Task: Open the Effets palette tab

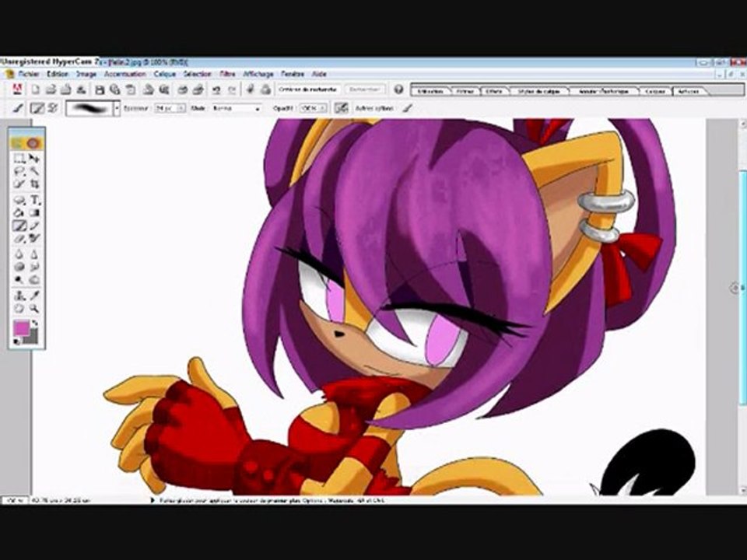Action: (x=495, y=91)
